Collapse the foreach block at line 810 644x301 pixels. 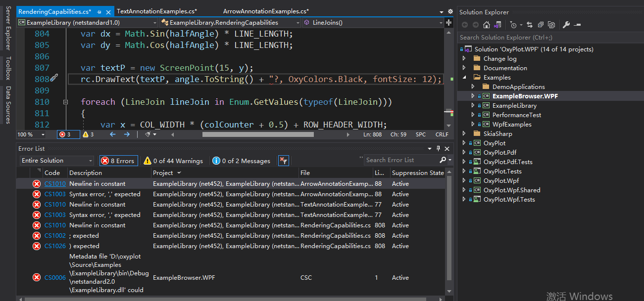click(65, 102)
